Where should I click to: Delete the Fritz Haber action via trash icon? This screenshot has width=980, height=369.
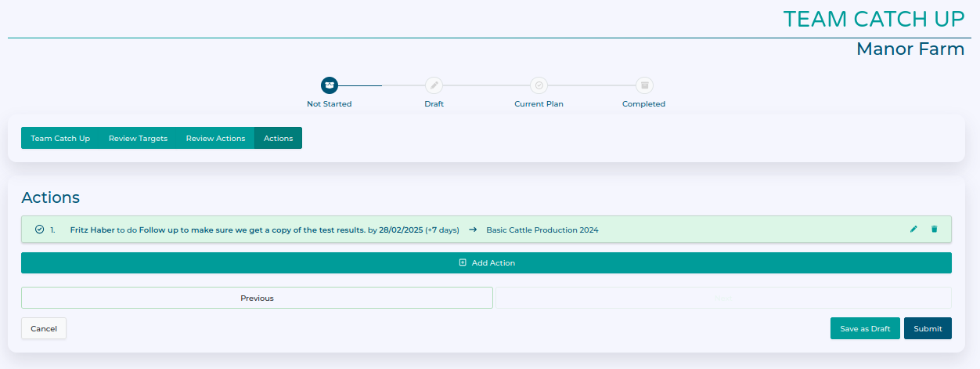click(x=934, y=230)
